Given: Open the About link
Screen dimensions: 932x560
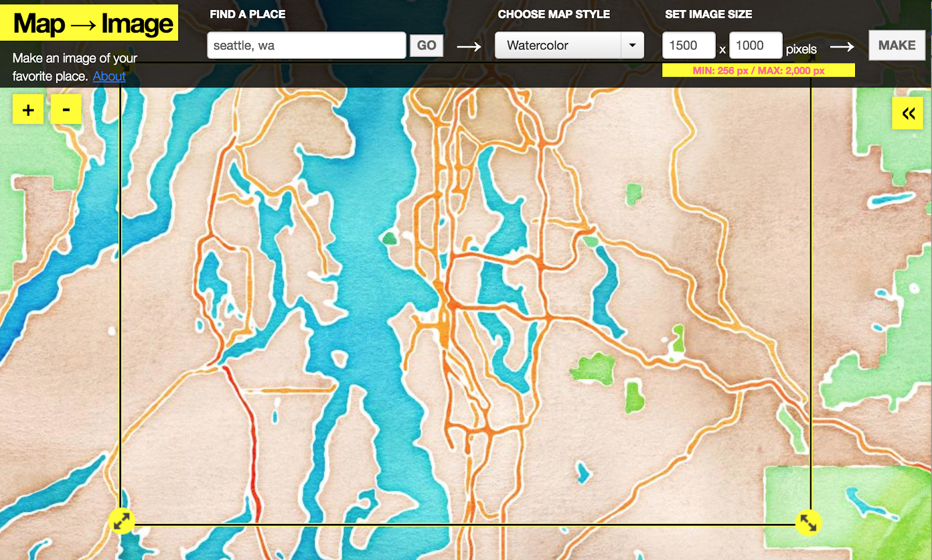Looking at the screenshot, I should (x=109, y=76).
